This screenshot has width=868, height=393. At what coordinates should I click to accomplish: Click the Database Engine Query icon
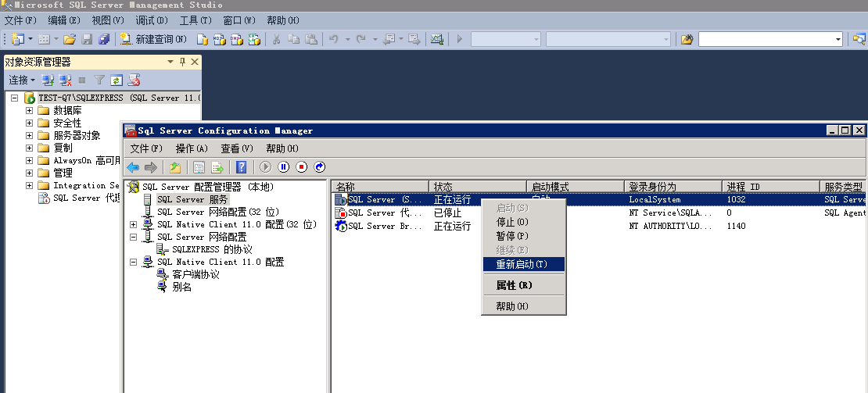[203, 39]
